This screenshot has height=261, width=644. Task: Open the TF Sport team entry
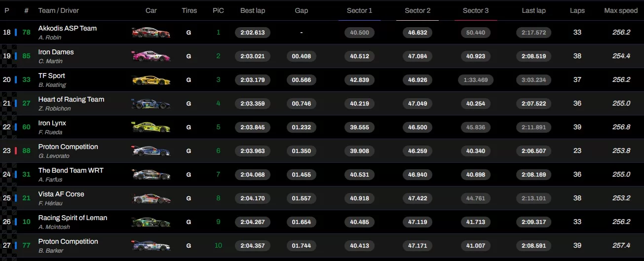pos(51,75)
